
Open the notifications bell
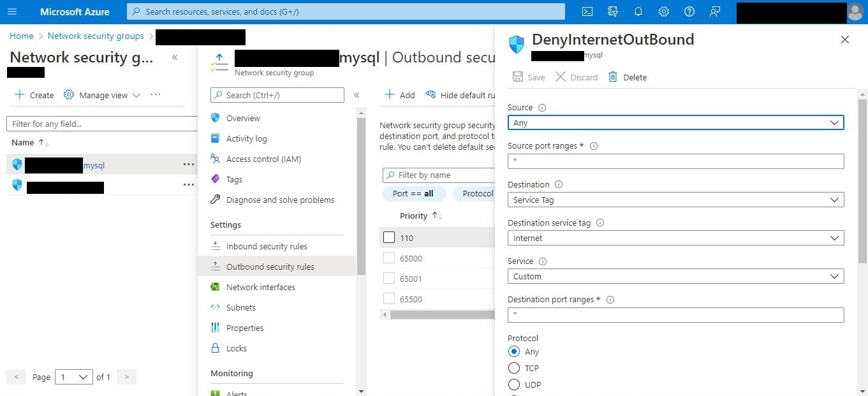click(x=638, y=11)
